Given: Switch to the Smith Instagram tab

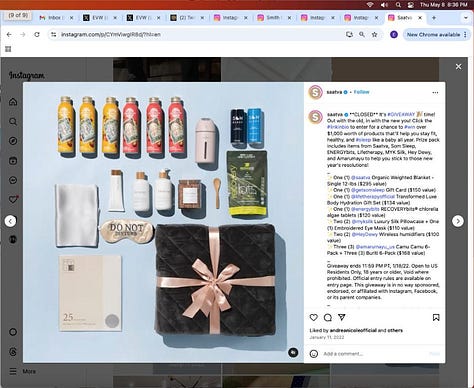Looking at the screenshot, I should pyautogui.click(x=273, y=18).
